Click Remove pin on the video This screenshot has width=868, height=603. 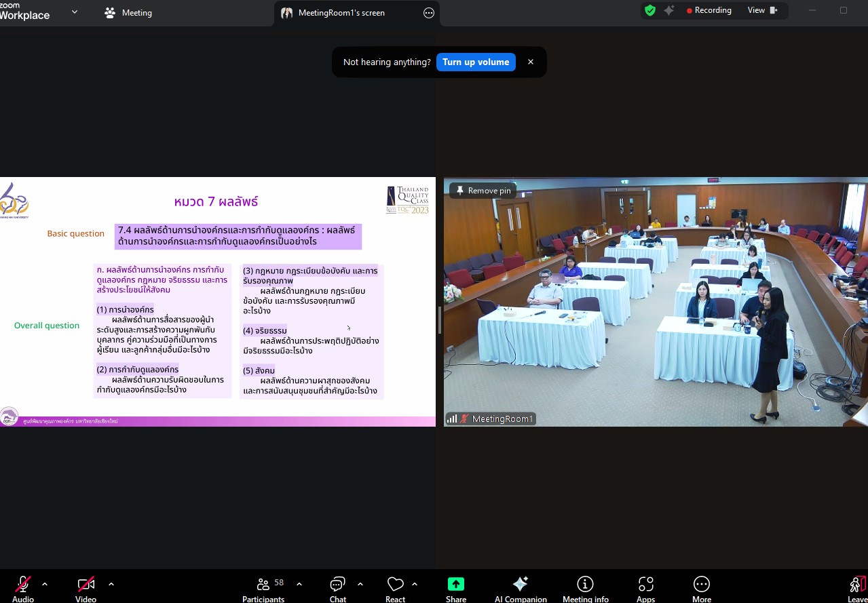pos(483,191)
